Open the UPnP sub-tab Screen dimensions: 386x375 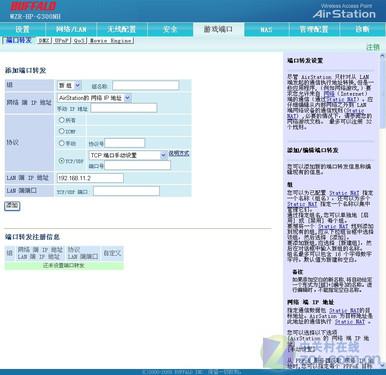pyautogui.click(x=62, y=41)
